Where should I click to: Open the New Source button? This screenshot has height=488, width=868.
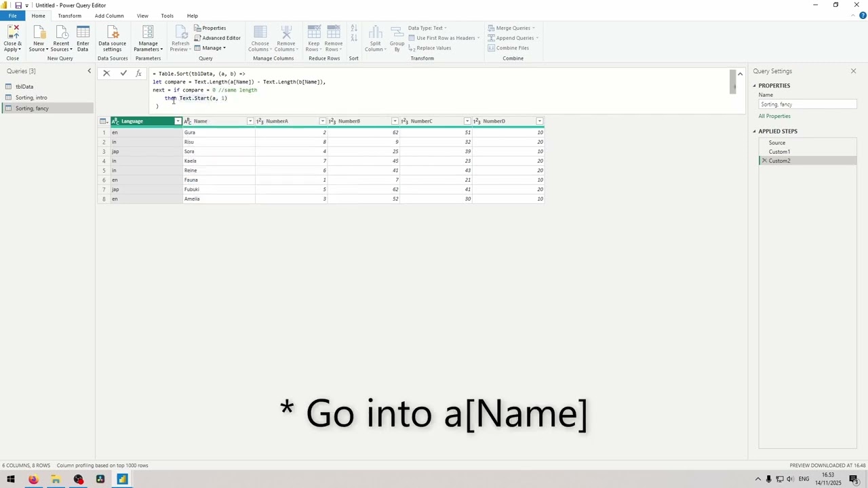pyautogui.click(x=39, y=39)
